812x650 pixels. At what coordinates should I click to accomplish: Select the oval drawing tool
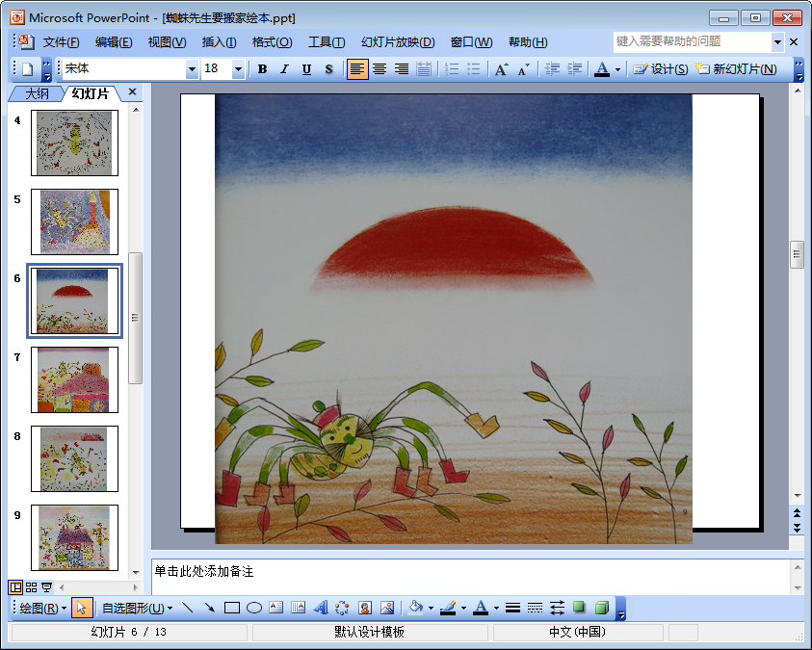pos(253,608)
